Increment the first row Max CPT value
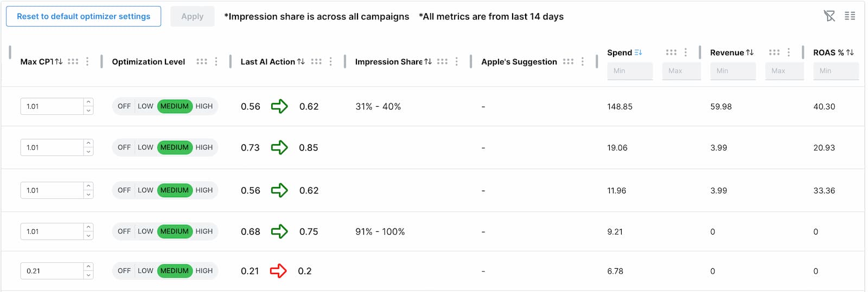868x292 pixels. tap(88, 102)
